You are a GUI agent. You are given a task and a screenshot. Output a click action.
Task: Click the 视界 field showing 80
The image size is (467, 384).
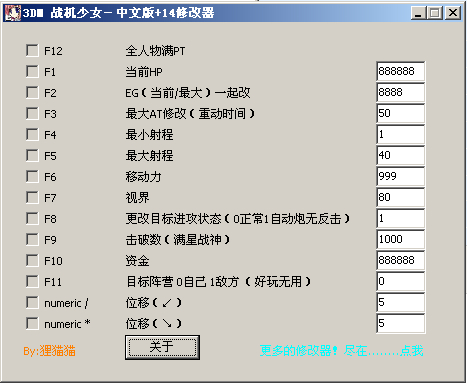(401, 197)
